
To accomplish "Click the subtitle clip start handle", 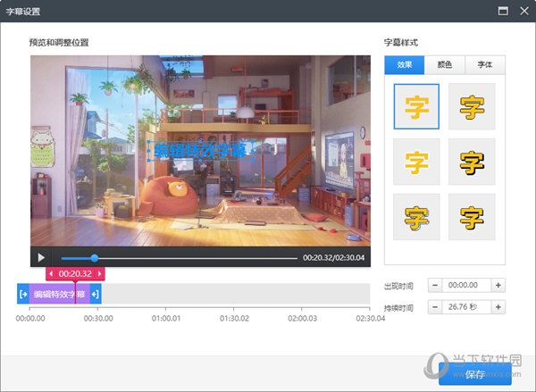I will pos(23,294).
